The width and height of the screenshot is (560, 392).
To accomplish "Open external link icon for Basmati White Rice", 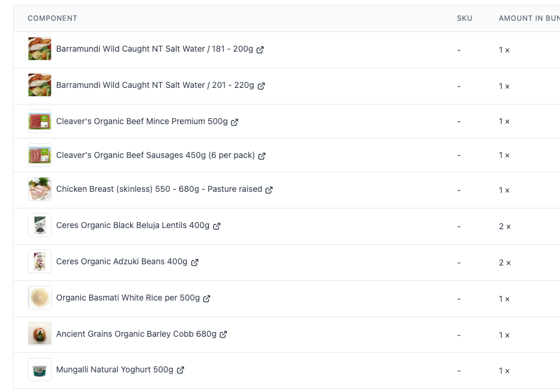I will click(x=207, y=298).
